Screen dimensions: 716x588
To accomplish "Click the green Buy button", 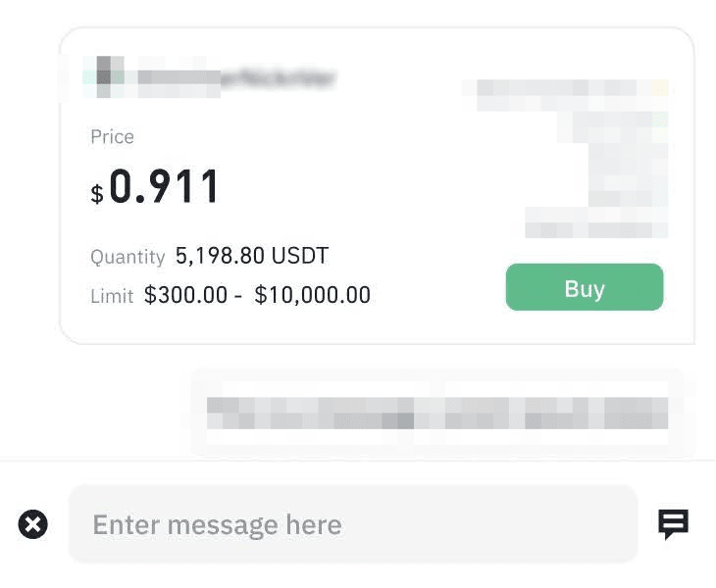I will coord(585,288).
